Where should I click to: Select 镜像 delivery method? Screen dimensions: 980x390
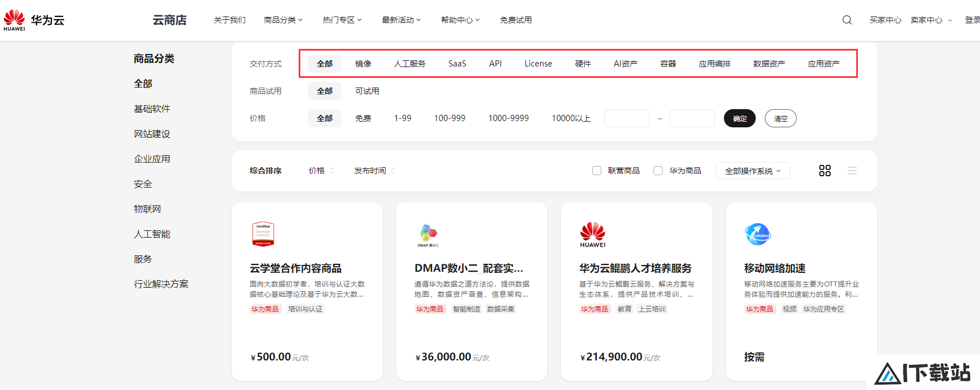[363, 64]
